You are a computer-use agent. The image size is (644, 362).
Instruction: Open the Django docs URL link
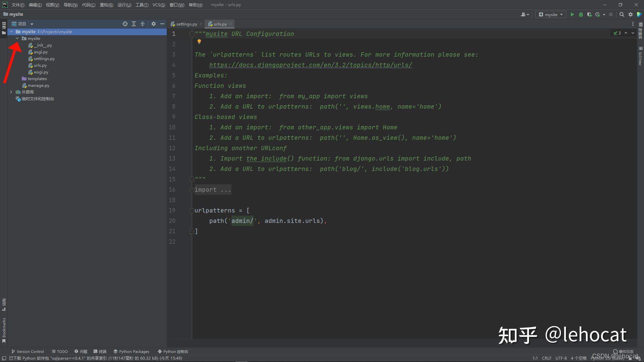(311, 65)
